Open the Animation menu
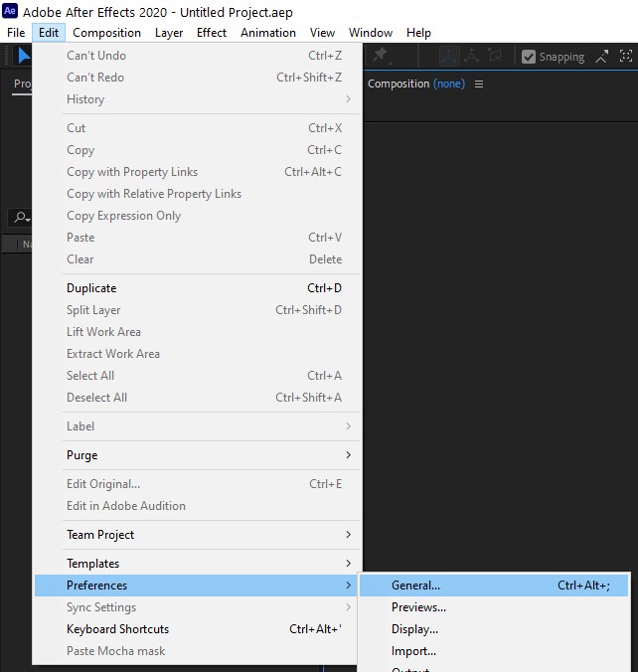 tap(268, 33)
